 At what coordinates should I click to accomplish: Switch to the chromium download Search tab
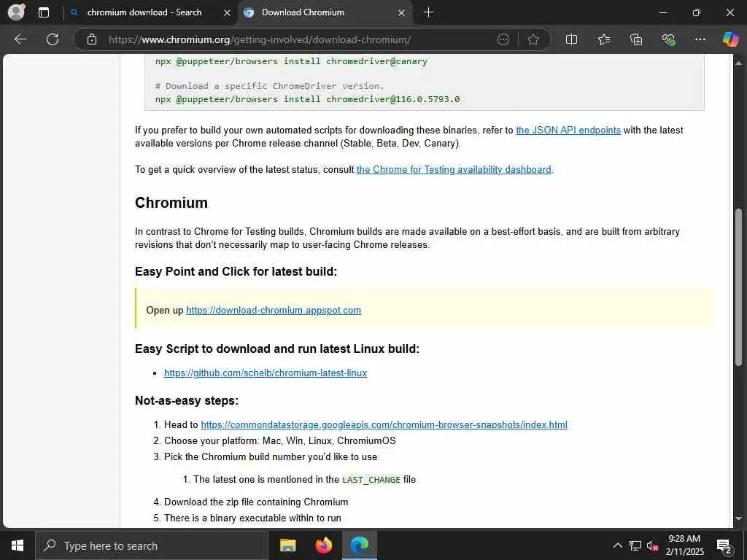144,12
